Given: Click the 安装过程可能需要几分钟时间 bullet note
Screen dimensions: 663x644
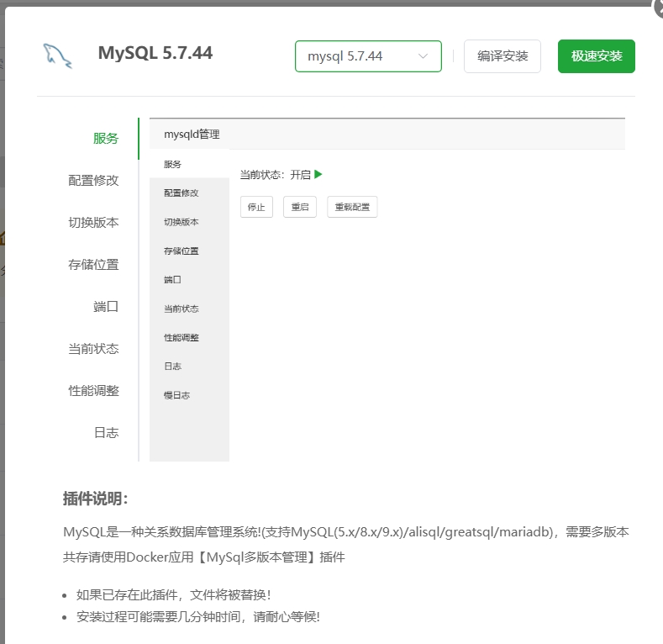Looking at the screenshot, I should pos(197,617).
